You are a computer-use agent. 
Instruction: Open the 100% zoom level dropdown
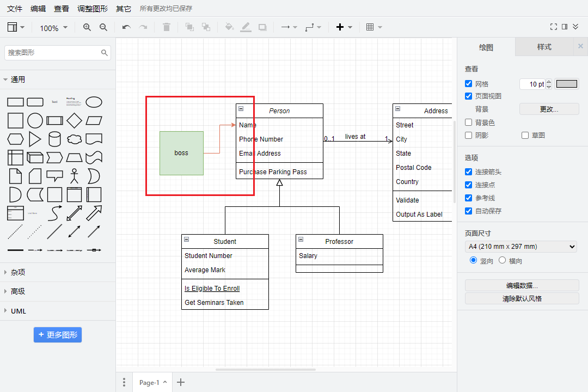(53, 28)
